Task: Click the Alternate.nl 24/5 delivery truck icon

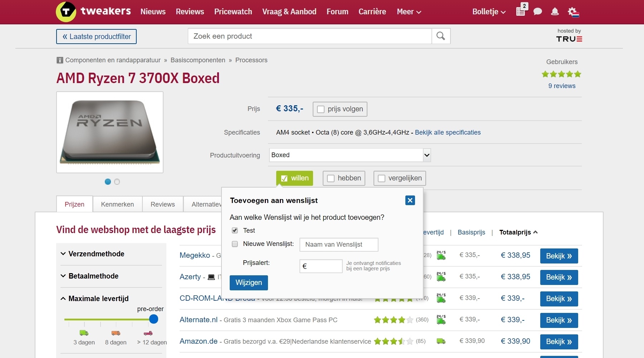Action: [x=441, y=320]
